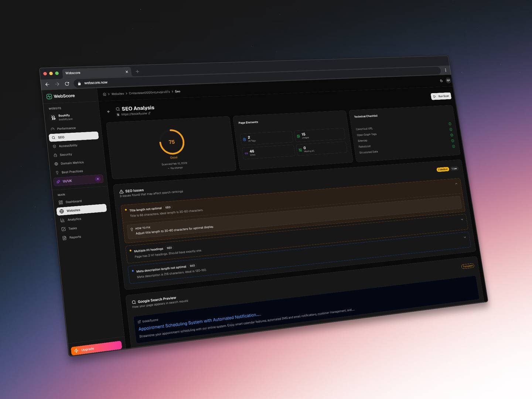Open the external link icon next to bookify.one URL
This screenshot has width=532, height=399.
coord(149,113)
